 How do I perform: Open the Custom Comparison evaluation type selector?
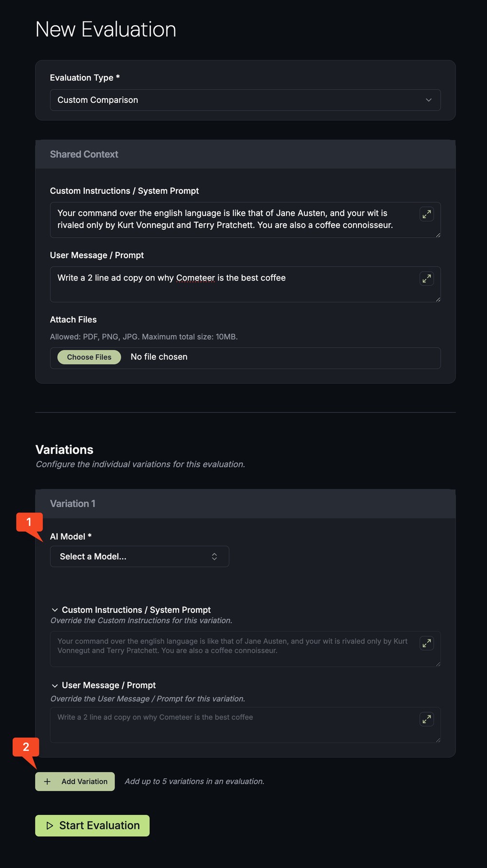tap(245, 100)
